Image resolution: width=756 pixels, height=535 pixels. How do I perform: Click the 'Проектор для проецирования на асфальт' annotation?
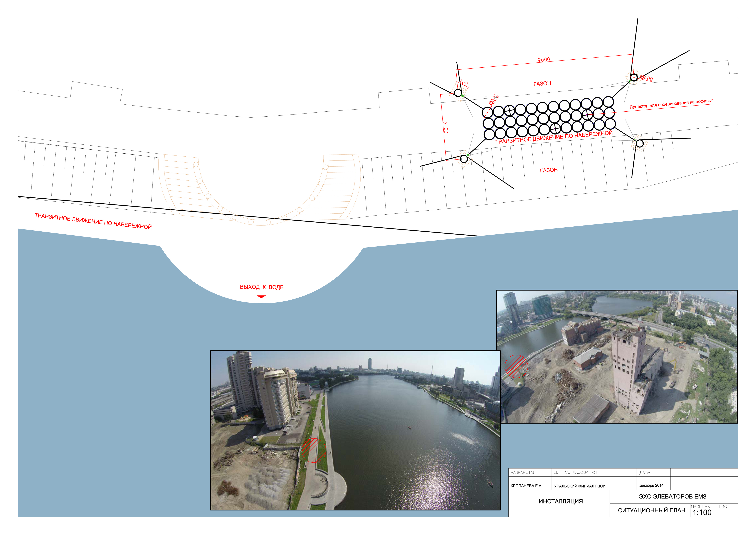click(x=671, y=104)
